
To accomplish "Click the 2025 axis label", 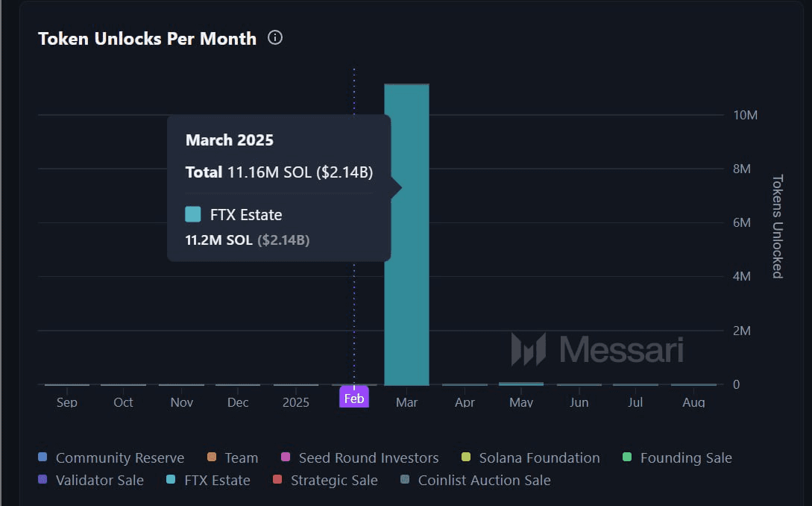I will (296, 402).
